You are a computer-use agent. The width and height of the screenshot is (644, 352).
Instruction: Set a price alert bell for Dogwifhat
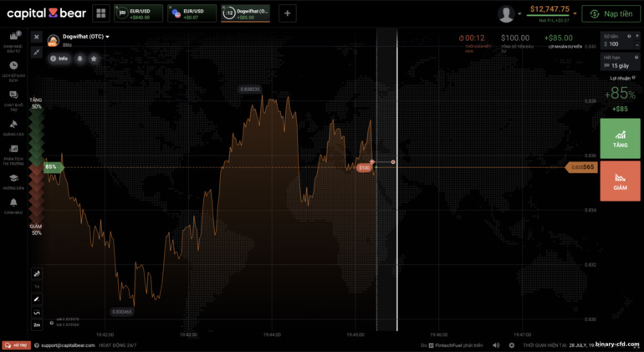(x=80, y=59)
